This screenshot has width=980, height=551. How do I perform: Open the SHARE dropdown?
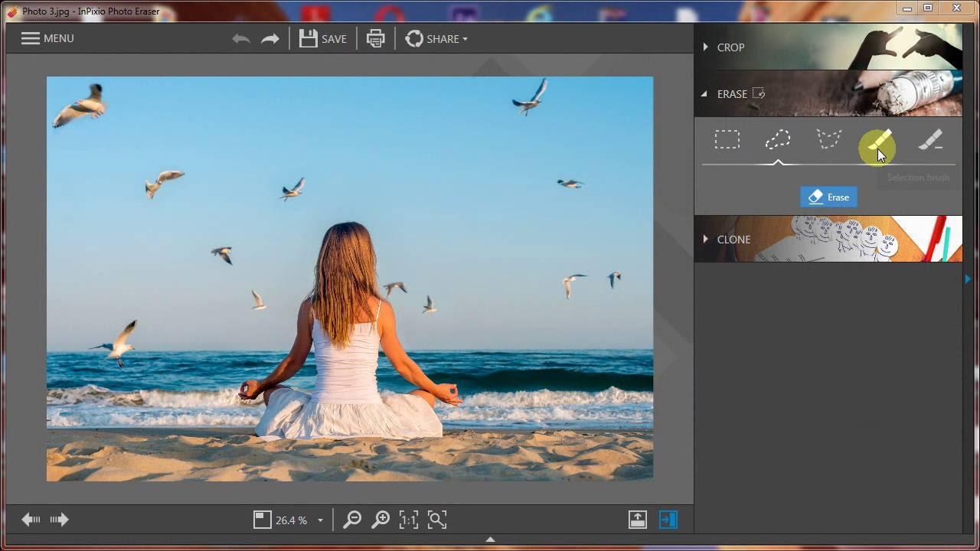click(436, 38)
